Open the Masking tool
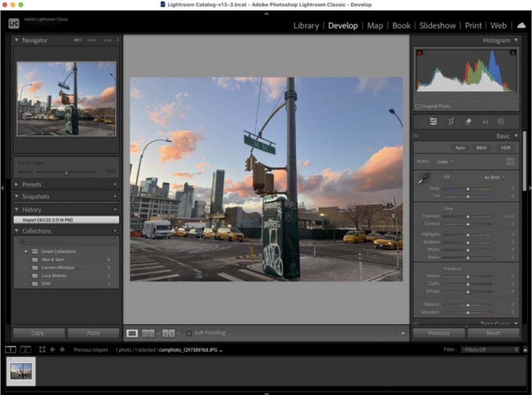Screen dimensions: 532x395 point(501,122)
